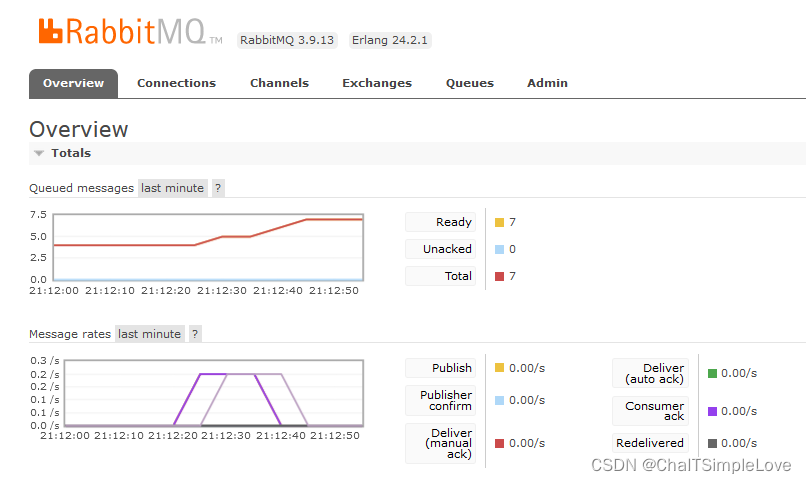
Task: Click the Publish rate 0.00/s value
Action: (527, 368)
